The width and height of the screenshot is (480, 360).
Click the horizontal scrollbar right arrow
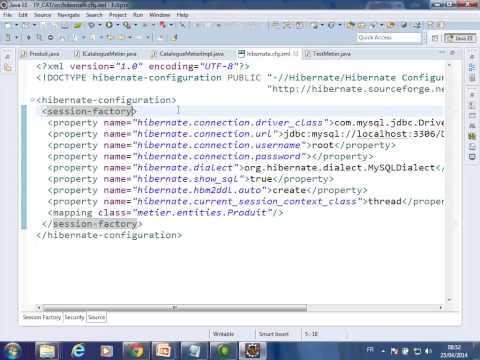tap(441, 308)
